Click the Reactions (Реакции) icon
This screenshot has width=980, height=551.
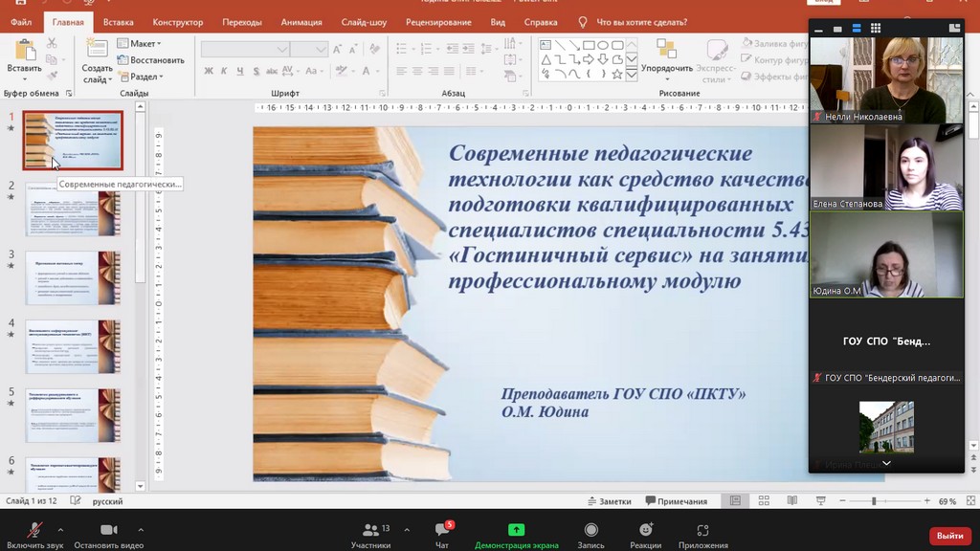tap(645, 531)
